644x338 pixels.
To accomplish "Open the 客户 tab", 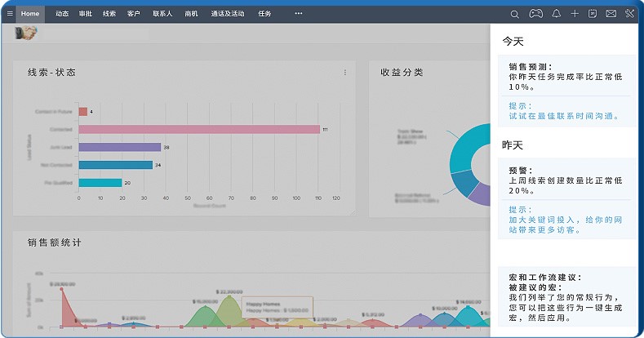I will coord(134,14).
